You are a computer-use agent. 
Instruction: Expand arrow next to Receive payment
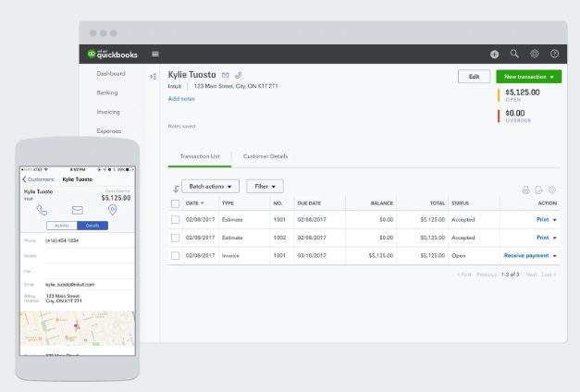pyautogui.click(x=555, y=256)
